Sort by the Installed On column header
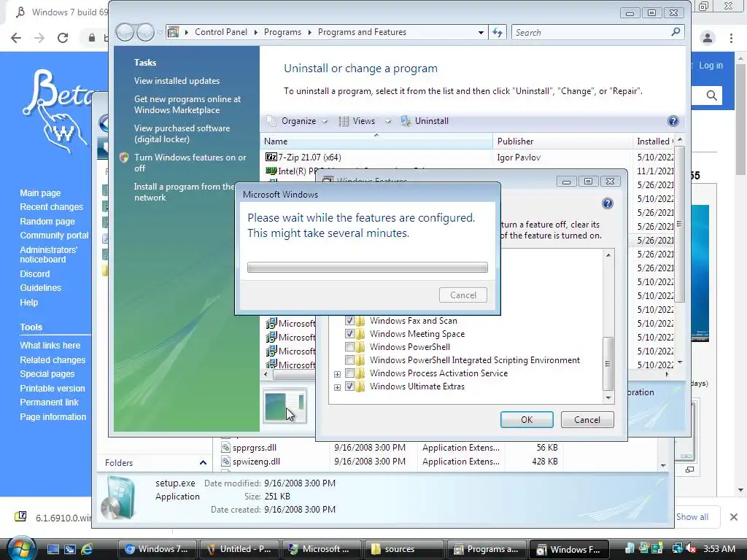 654,141
